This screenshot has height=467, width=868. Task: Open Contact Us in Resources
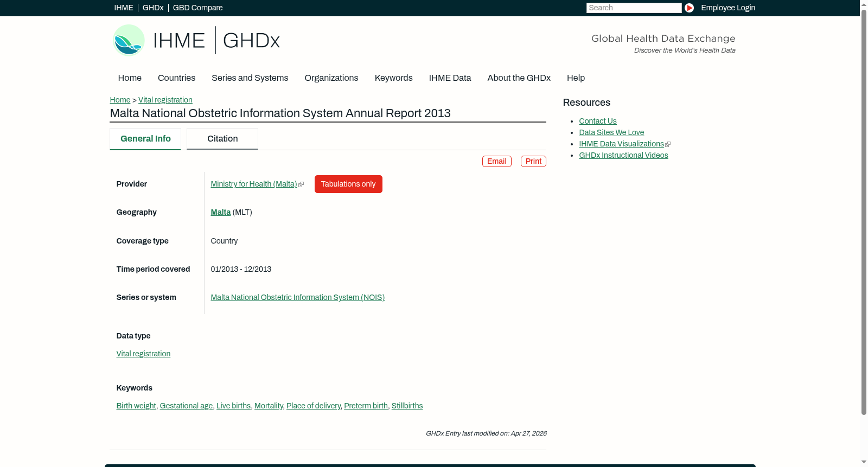tap(598, 121)
